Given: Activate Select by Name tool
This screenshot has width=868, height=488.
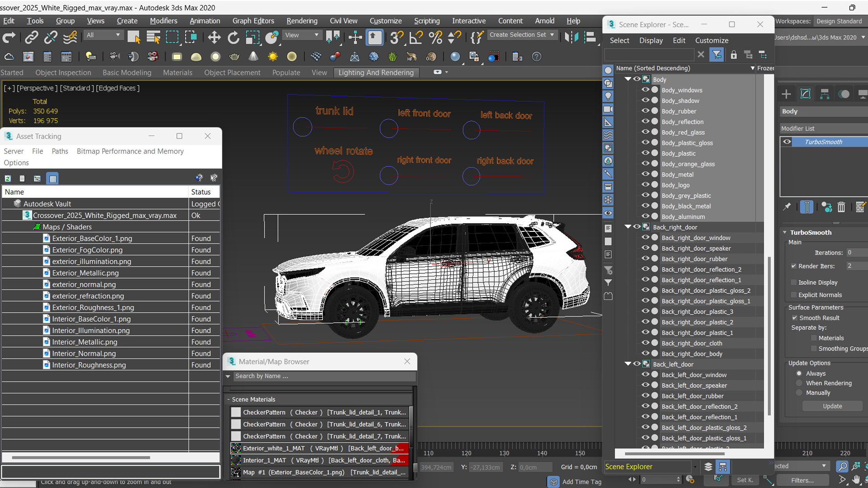Looking at the screenshot, I should coord(153,37).
